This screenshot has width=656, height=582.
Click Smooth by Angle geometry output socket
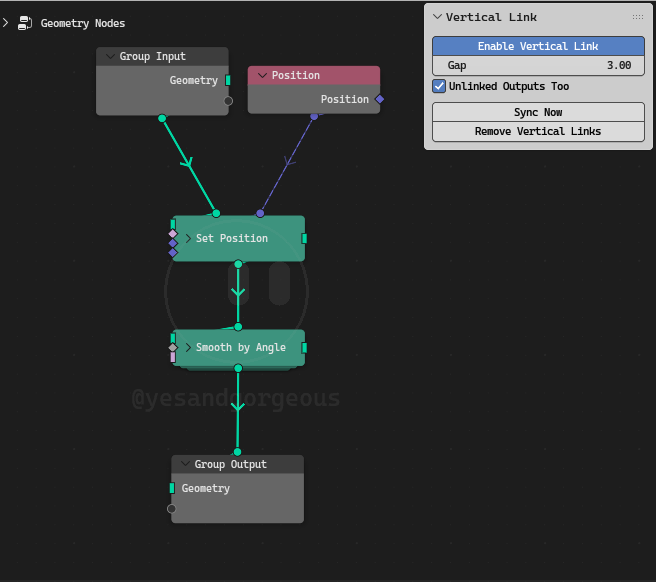(x=304, y=348)
